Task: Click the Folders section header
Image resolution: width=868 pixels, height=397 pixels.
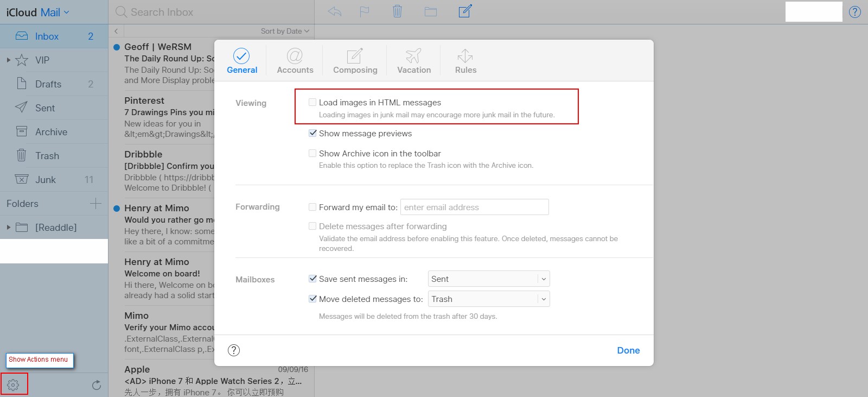Action: click(x=22, y=204)
